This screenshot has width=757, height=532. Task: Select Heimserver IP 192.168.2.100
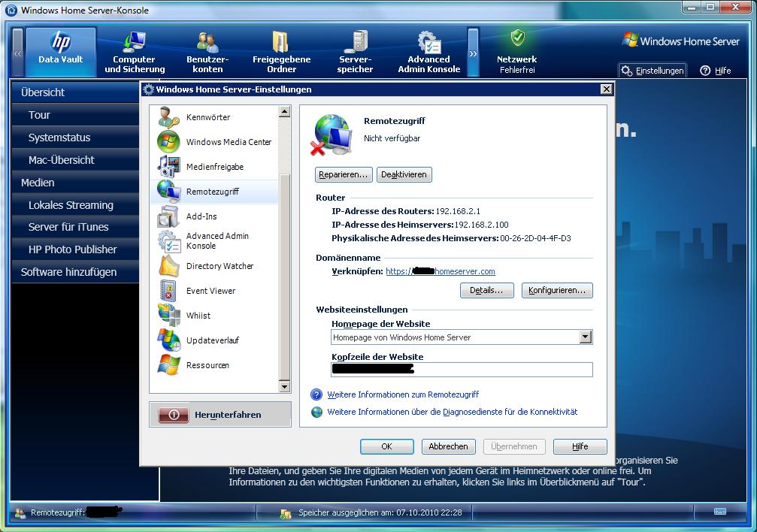coord(481,225)
